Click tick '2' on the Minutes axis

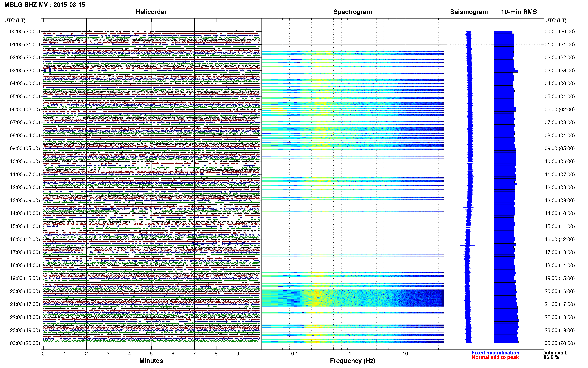[x=86, y=354]
